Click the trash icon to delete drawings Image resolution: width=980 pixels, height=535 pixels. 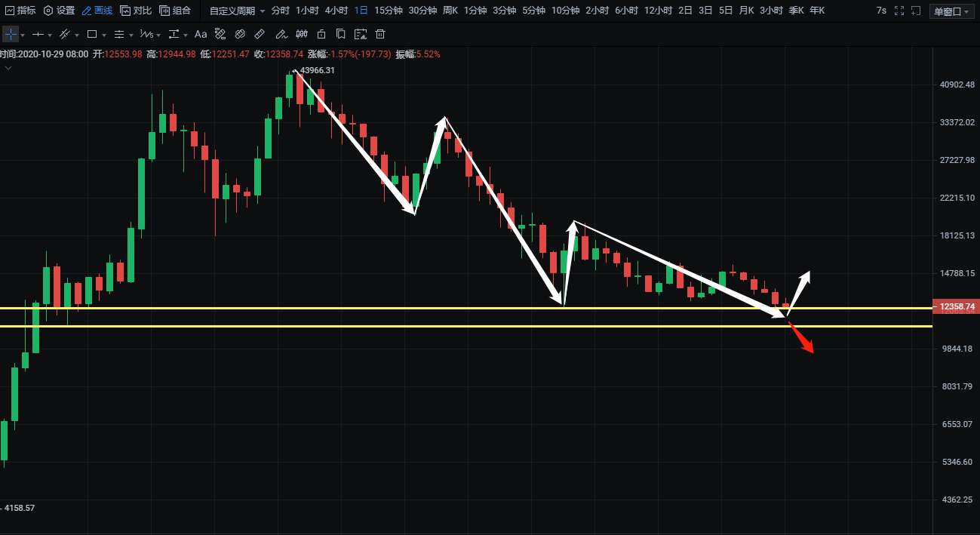pyautogui.click(x=380, y=35)
